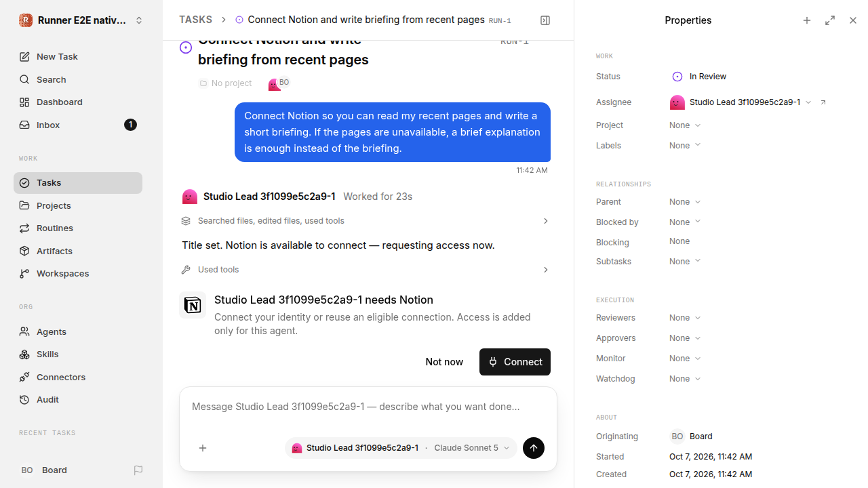Viewport: 868px width, 488px height.
Task: Click the send arrow button
Action: [x=534, y=448]
